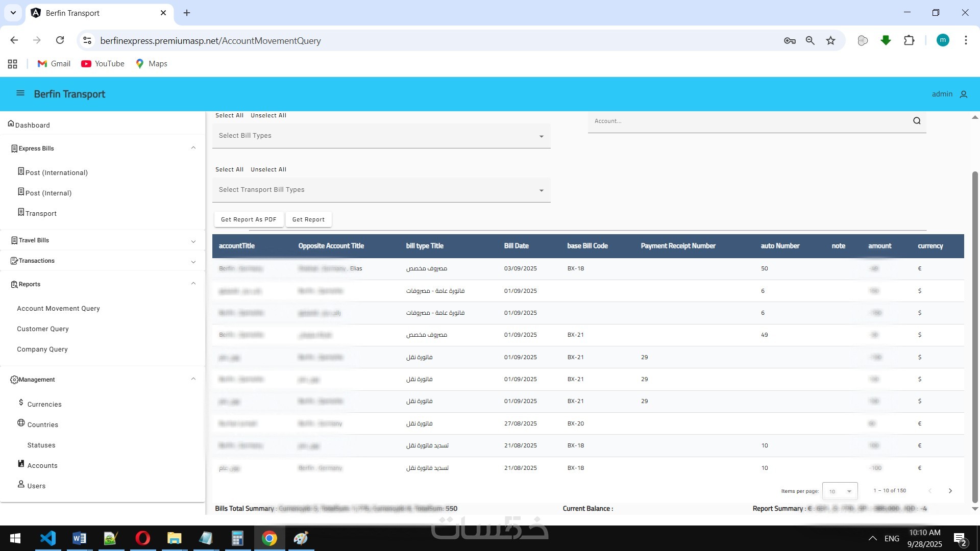Viewport: 980px width, 551px height.
Task: Open the Customer Query report
Action: click(x=43, y=329)
